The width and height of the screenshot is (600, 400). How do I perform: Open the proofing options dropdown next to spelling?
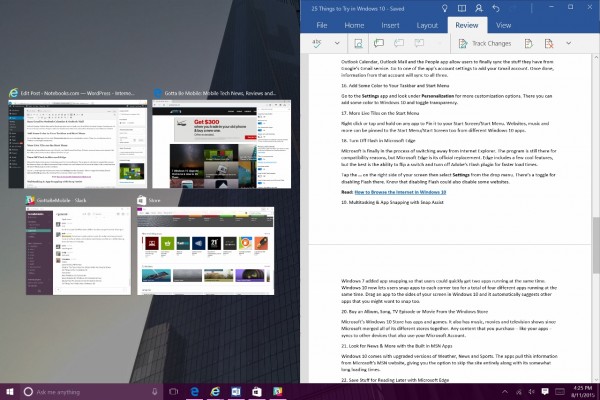click(337, 43)
